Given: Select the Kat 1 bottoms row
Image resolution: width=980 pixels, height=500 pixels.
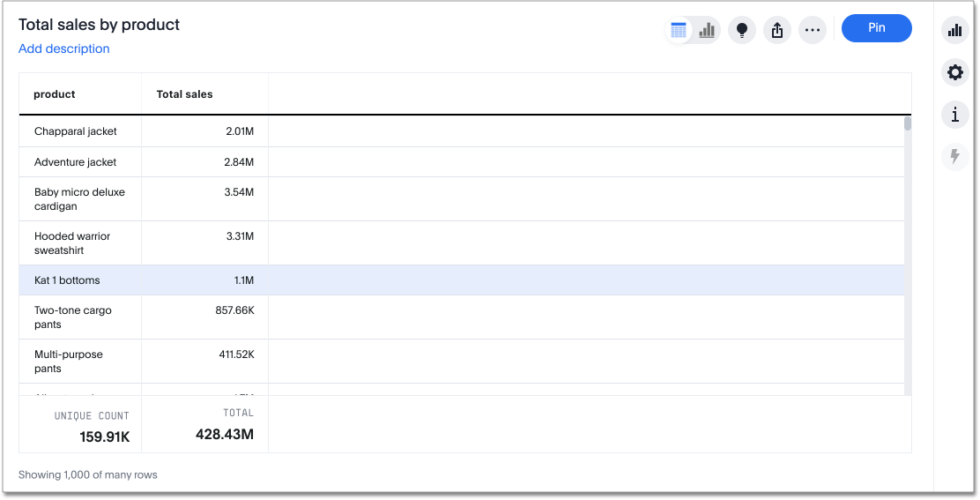Looking at the screenshot, I should click(x=67, y=280).
